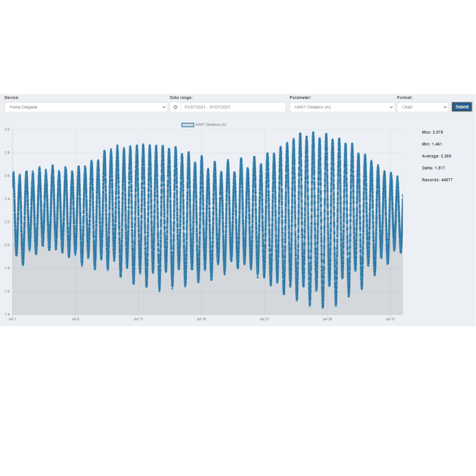The height and width of the screenshot is (476, 476).
Task: Toggle the HART Distance legend color box
Action: point(187,125)
